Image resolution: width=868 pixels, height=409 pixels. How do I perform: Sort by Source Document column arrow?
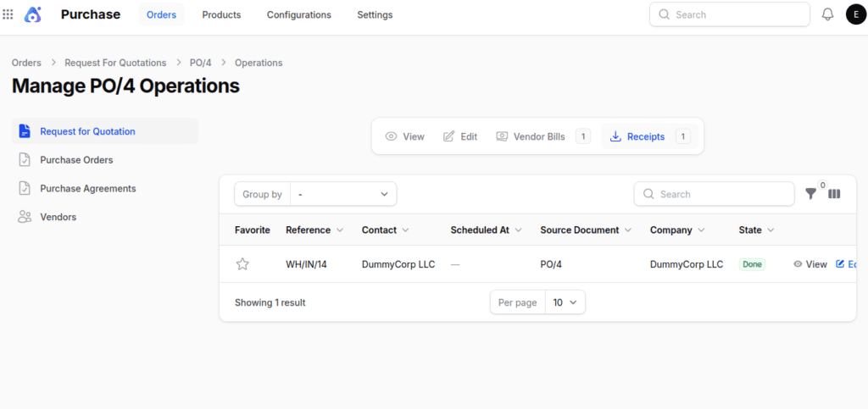click(628, 230)
